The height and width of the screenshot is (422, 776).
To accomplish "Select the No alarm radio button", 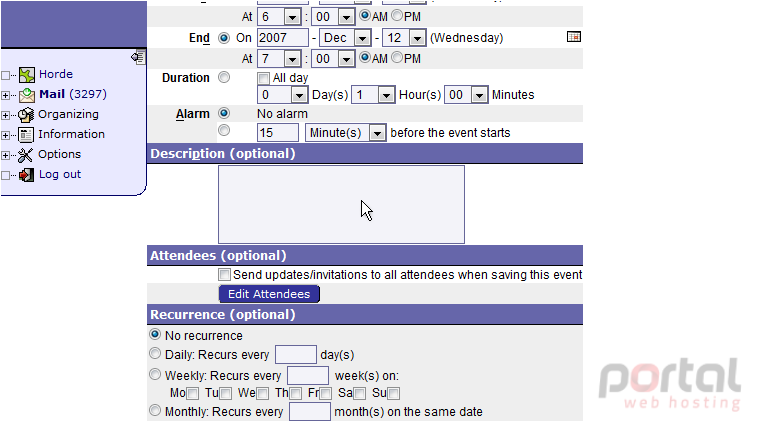I will (224, 113).
